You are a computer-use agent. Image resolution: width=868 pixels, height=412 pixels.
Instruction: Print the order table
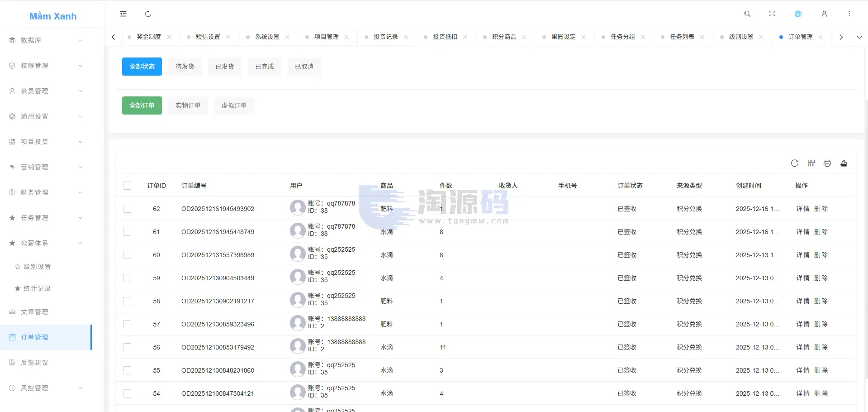coord(827,163)
